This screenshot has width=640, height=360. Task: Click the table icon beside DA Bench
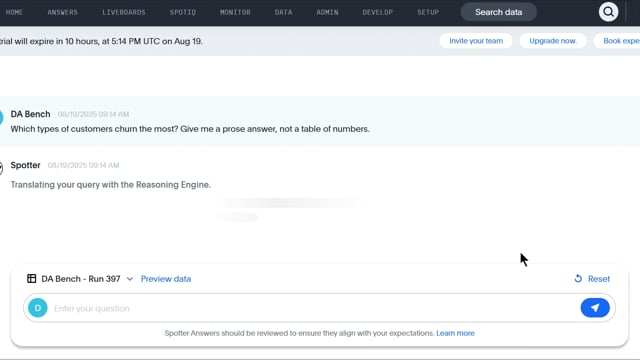click(x=31, y=278)
